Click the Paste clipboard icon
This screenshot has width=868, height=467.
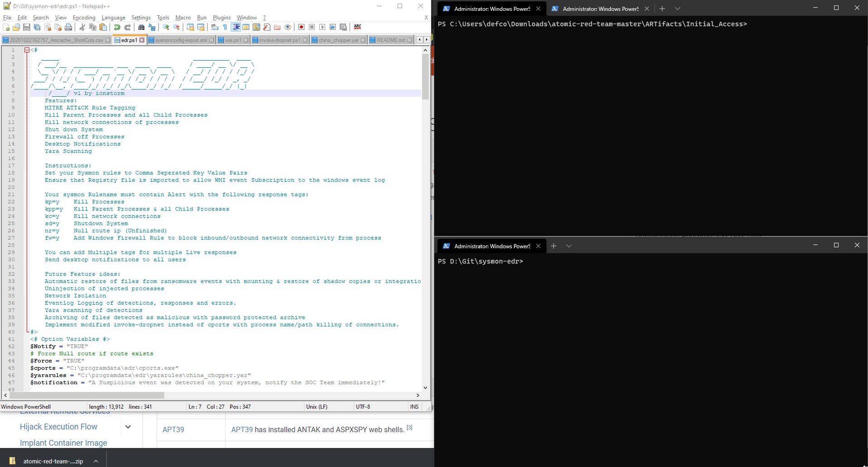[103, 27]
